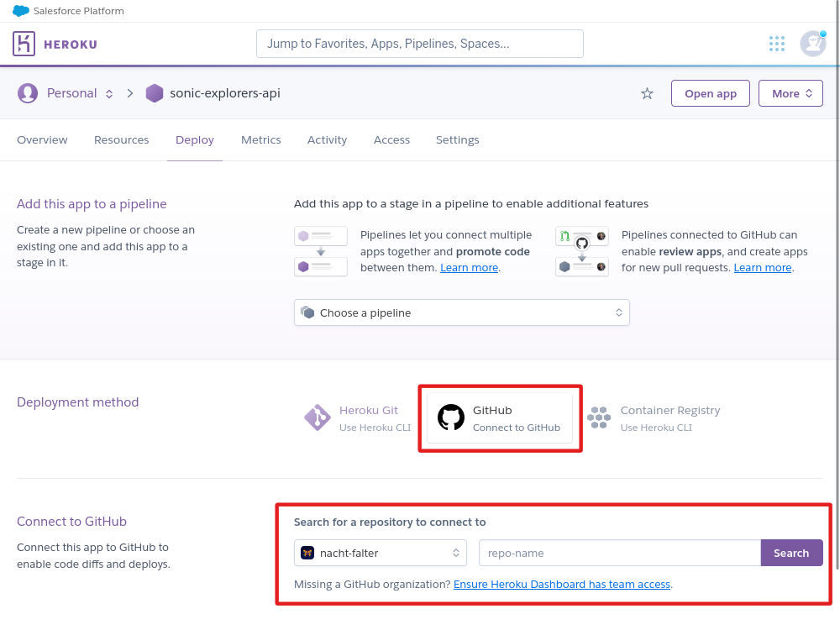This screenshot has height=630, width=840.
Task: Switch to the Metrics tab
Action: (261, 139)
